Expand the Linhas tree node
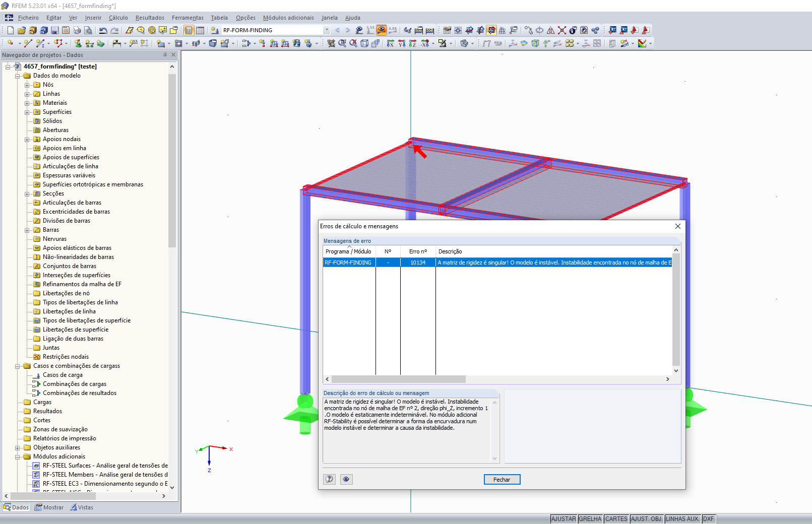 click(x=27, y=94)
